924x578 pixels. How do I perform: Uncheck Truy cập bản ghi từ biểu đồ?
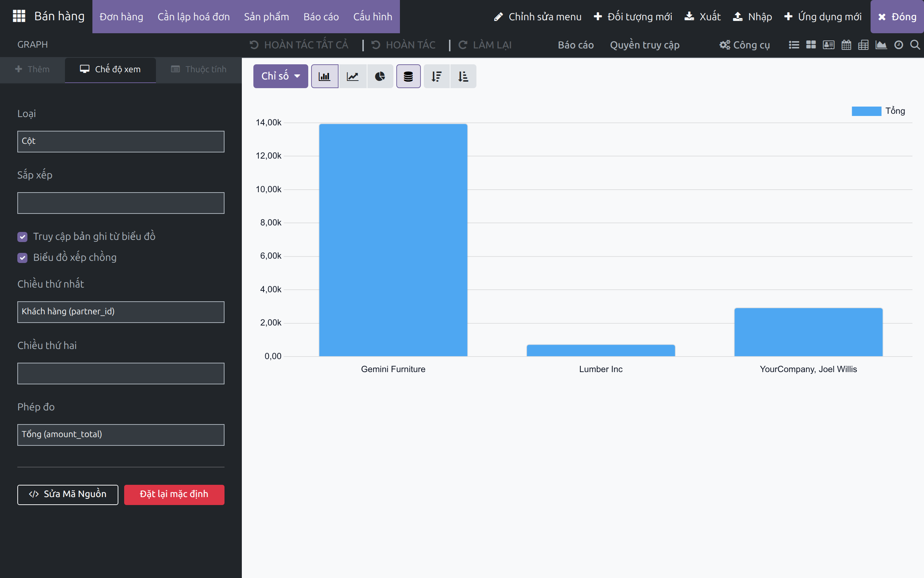point(22,237)
